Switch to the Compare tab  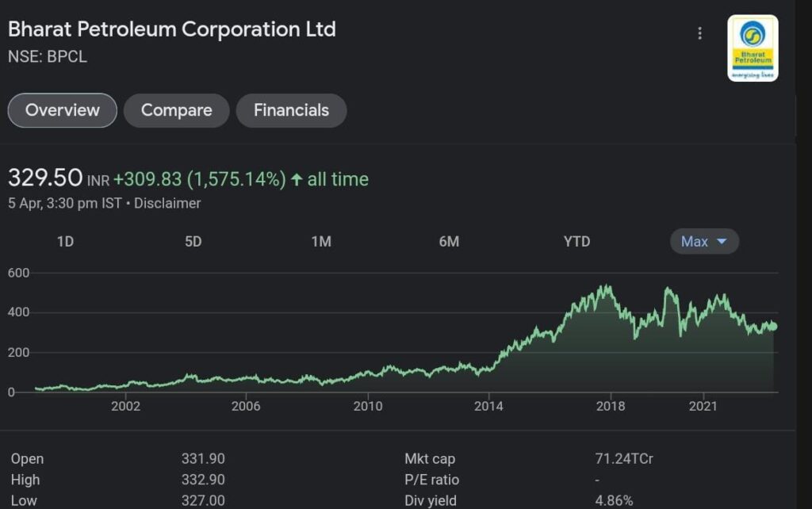click(x=177, y=110)
